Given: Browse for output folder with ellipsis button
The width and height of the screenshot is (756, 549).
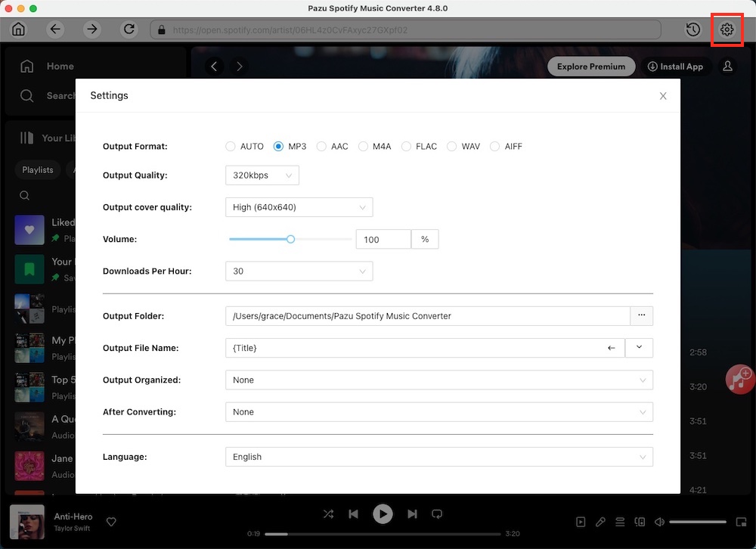Looking at the screenshot, I should click(641, 315).
